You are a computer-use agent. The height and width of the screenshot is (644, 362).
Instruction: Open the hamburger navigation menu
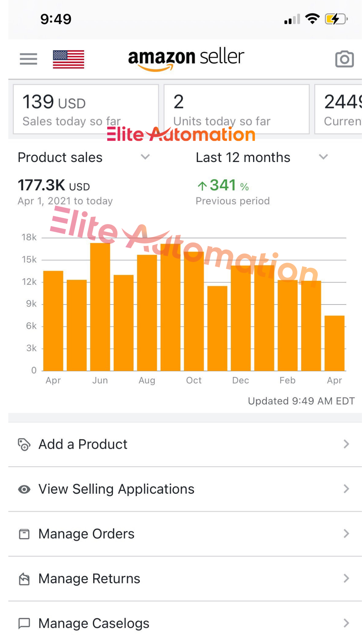click(x=28, y=59)
